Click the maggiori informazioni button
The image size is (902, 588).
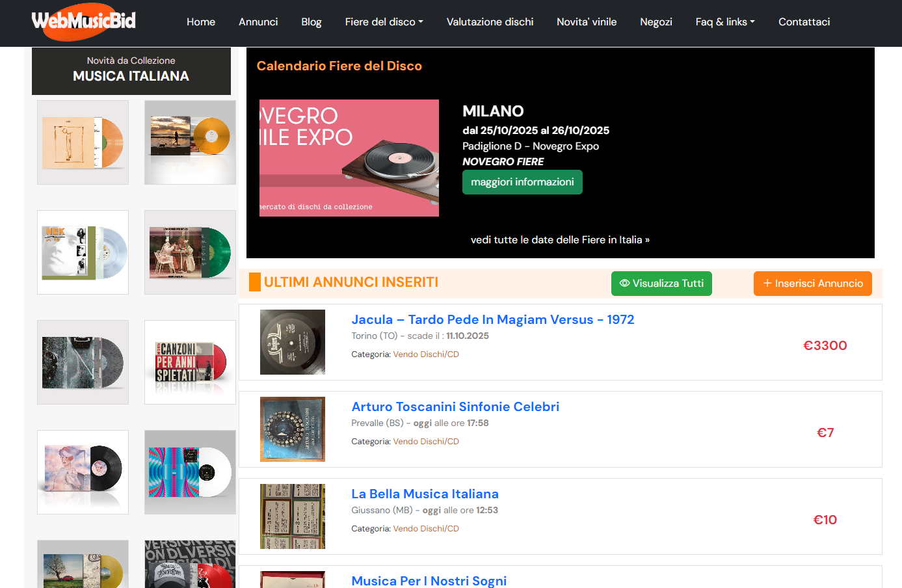pos(522,182)
